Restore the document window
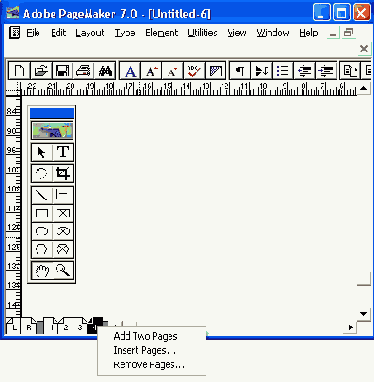374x382 pixels. (x=349, y=33)
